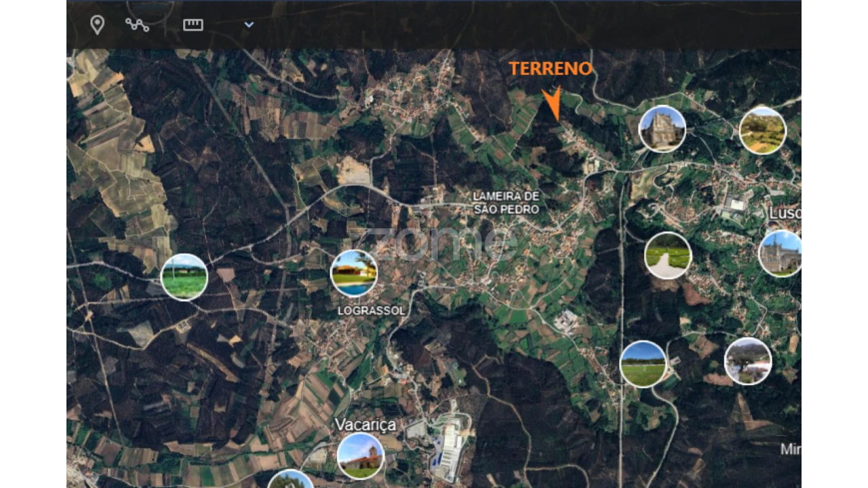Image resolution: width=868 pixels, height=488 pixels.
Task: Click the Vacariça town label
Action: tap(365, 424)
